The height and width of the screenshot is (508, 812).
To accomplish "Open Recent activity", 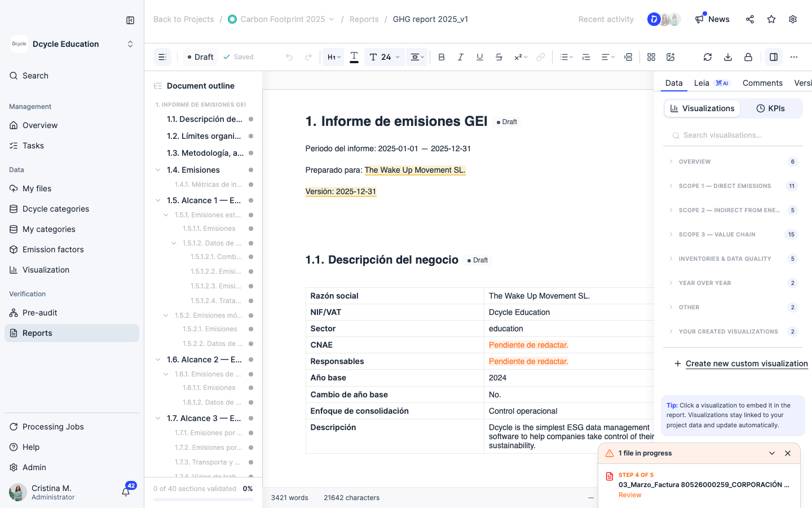I will click(x=606, y=19).
